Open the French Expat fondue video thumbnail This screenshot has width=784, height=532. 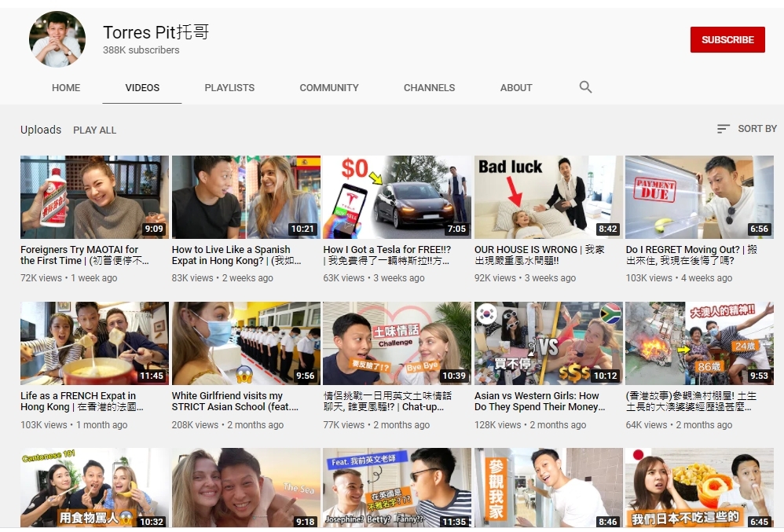click(x=94, y=343)
